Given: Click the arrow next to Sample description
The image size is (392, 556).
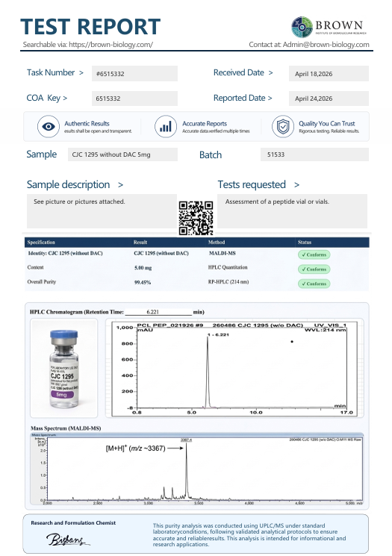Looking at the screenshot, I should [x=121, y=185].
